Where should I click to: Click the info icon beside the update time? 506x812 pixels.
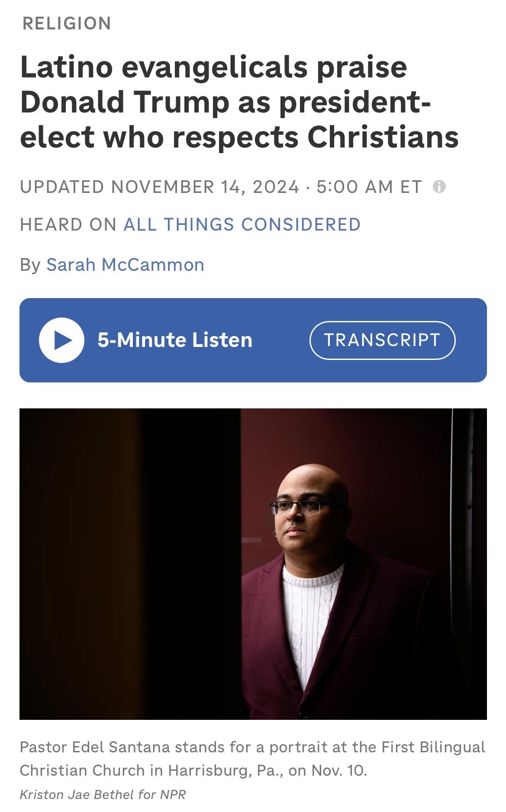coord(439,187)
